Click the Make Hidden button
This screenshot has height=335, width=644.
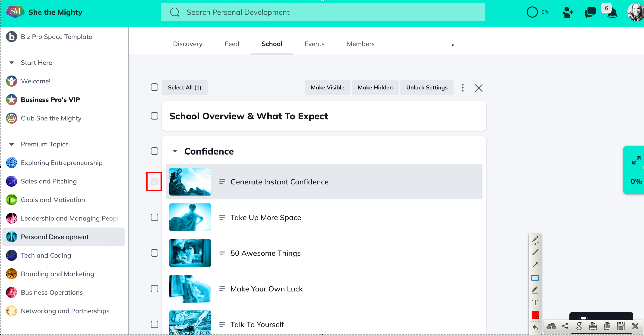pyautogui.click(x=375, y=88)
